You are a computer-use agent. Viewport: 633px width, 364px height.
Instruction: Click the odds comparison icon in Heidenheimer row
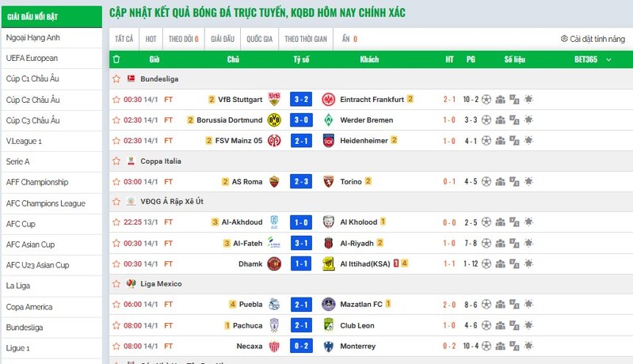point(514,141)
